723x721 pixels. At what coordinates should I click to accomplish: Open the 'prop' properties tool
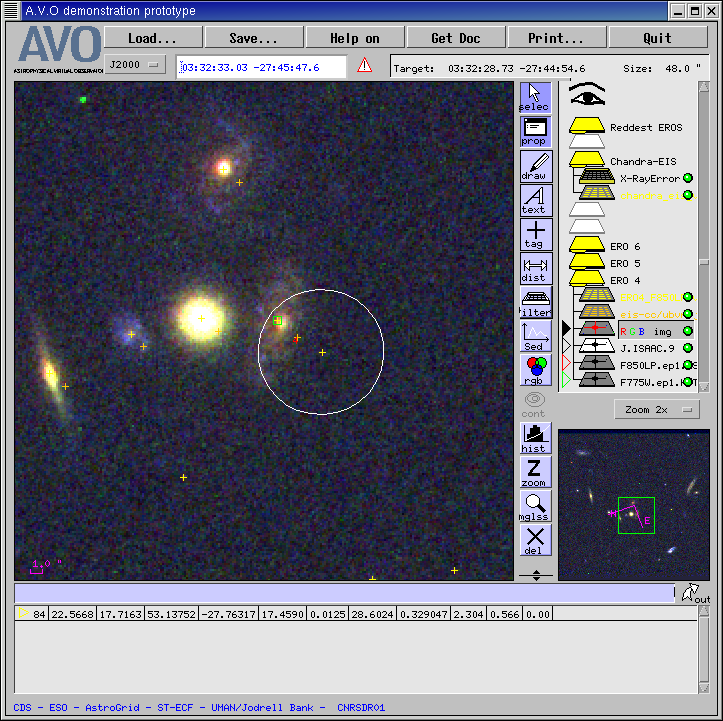pos(535,131)
